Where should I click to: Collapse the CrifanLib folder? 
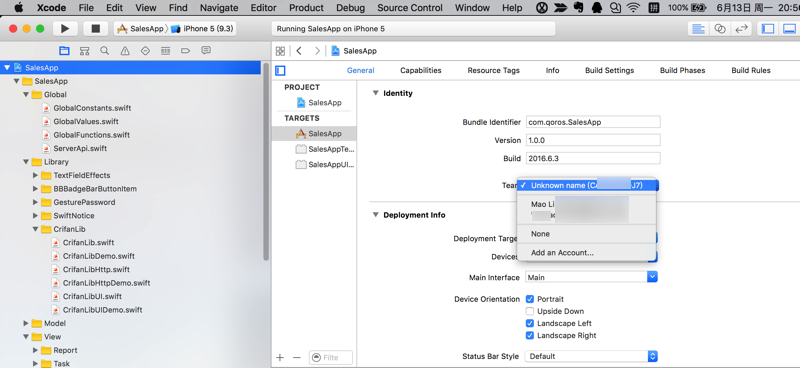click(35, 229)
